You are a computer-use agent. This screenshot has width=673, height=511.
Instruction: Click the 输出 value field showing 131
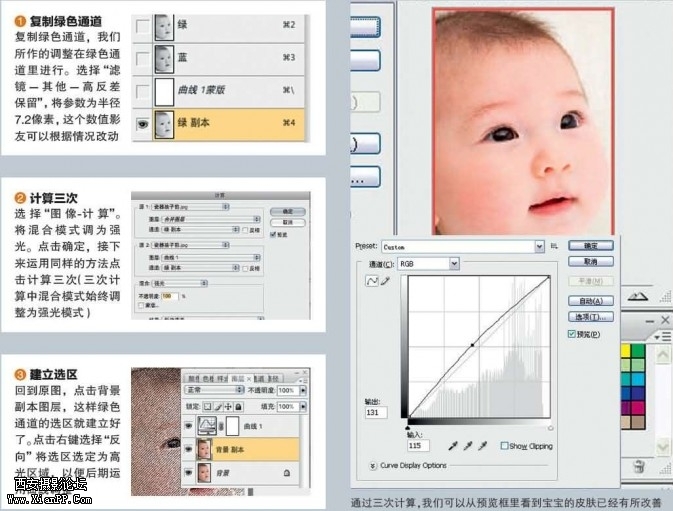[376, 412]
